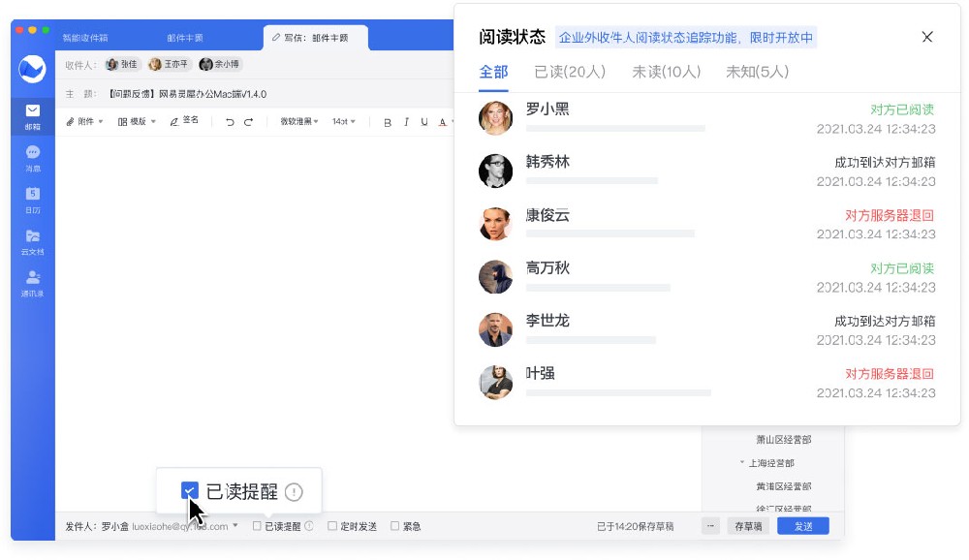Open the 14pt font size dropdown
Screen dimensions: 969x560
344,122
